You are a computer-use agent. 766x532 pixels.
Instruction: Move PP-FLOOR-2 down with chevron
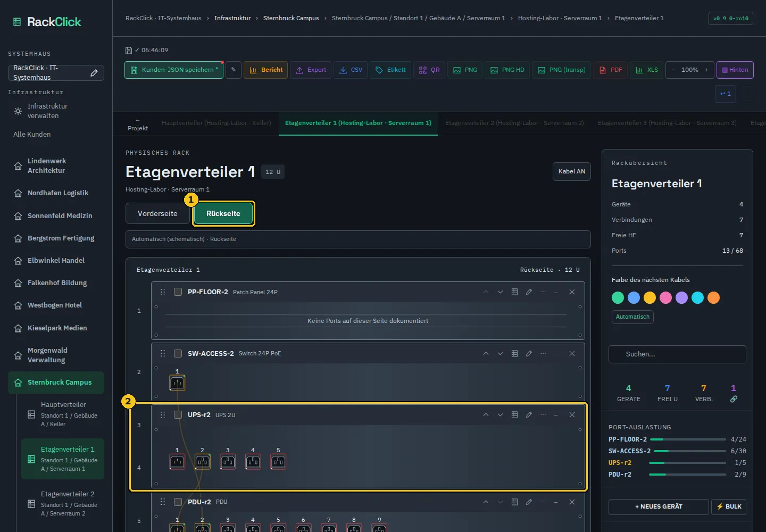coord(500,292)
